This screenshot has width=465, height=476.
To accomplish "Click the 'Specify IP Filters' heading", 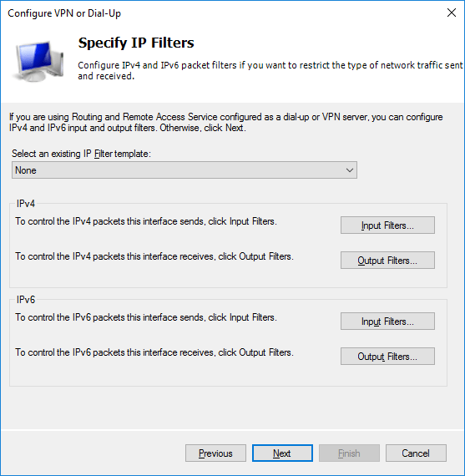I will coord(136,43).
